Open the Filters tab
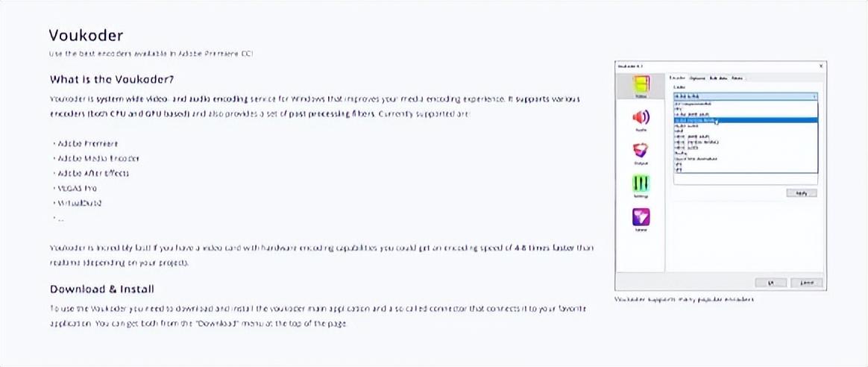868x367 pixels. pyautogui.click(x=738, y=78)
